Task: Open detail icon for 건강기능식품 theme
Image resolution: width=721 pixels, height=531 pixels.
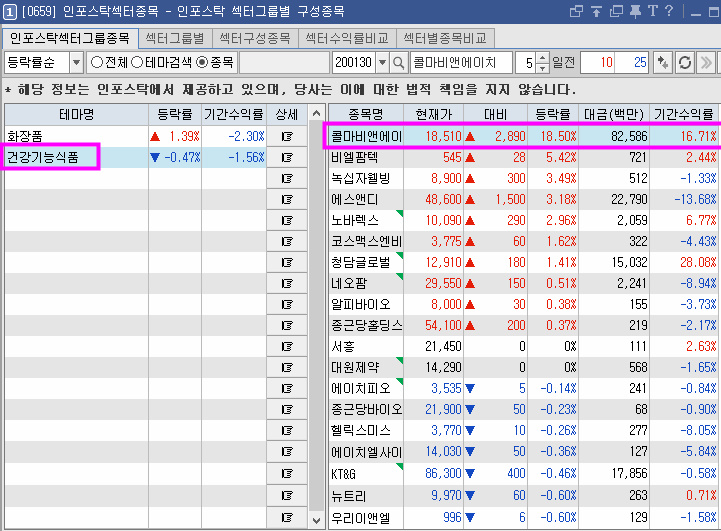Action: 287,158
